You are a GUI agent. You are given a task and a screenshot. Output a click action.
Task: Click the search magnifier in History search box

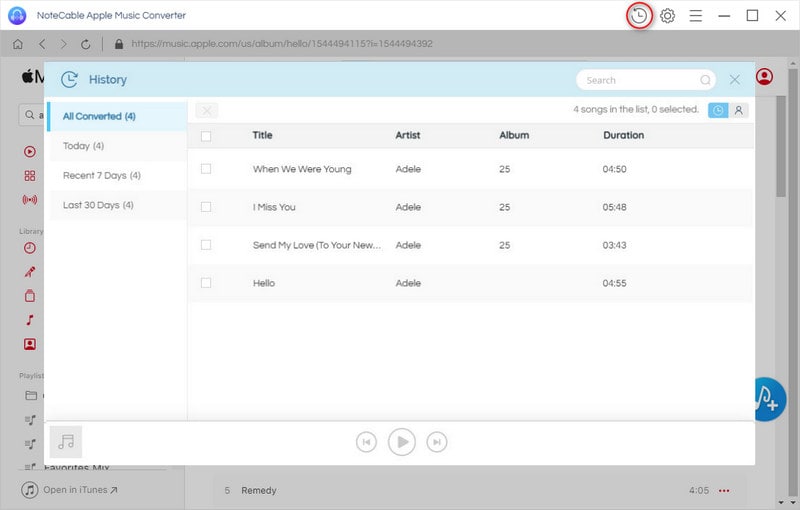[x=705, y=80]
